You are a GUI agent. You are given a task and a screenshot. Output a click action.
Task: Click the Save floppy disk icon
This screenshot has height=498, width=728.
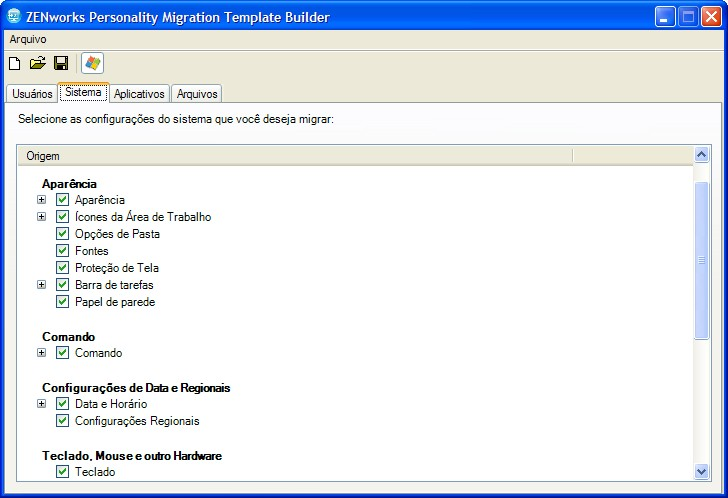click(x=61, y=63)
